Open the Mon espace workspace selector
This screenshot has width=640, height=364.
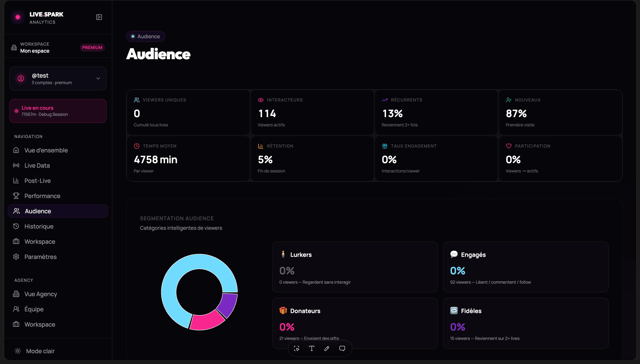coord(35,48)
